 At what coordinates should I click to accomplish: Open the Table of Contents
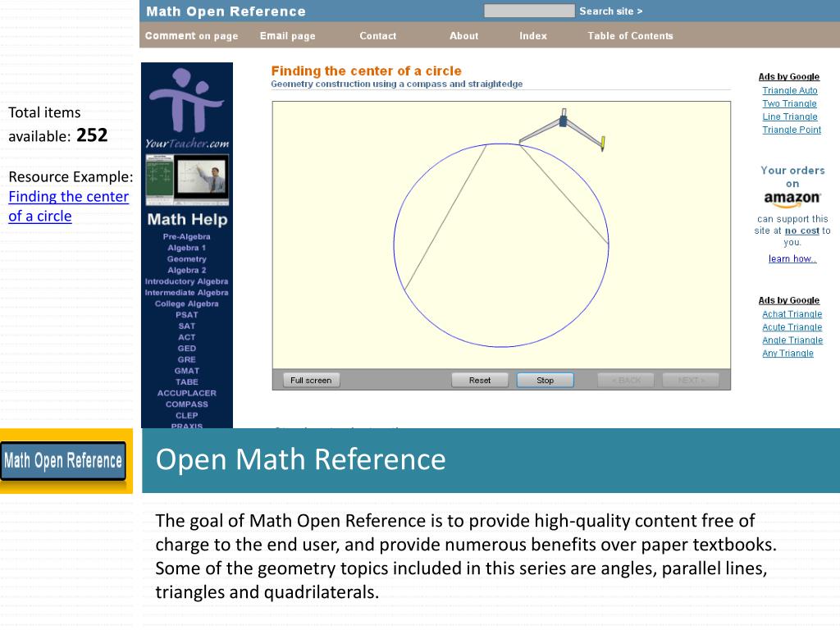tap(631, 36)
